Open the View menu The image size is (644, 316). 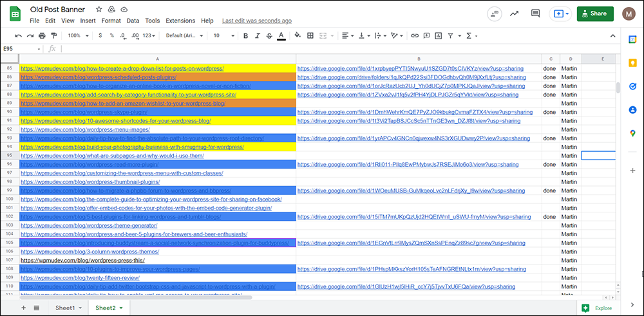coord(68,21)
